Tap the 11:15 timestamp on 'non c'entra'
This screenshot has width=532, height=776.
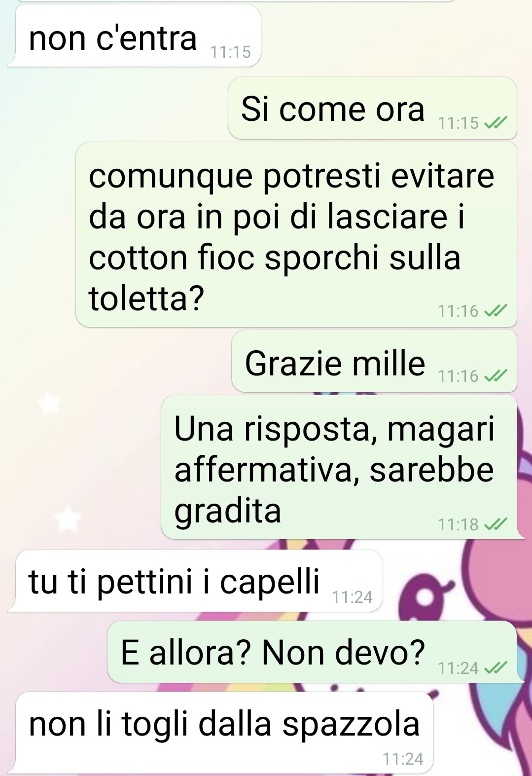[x=231, y=52]
